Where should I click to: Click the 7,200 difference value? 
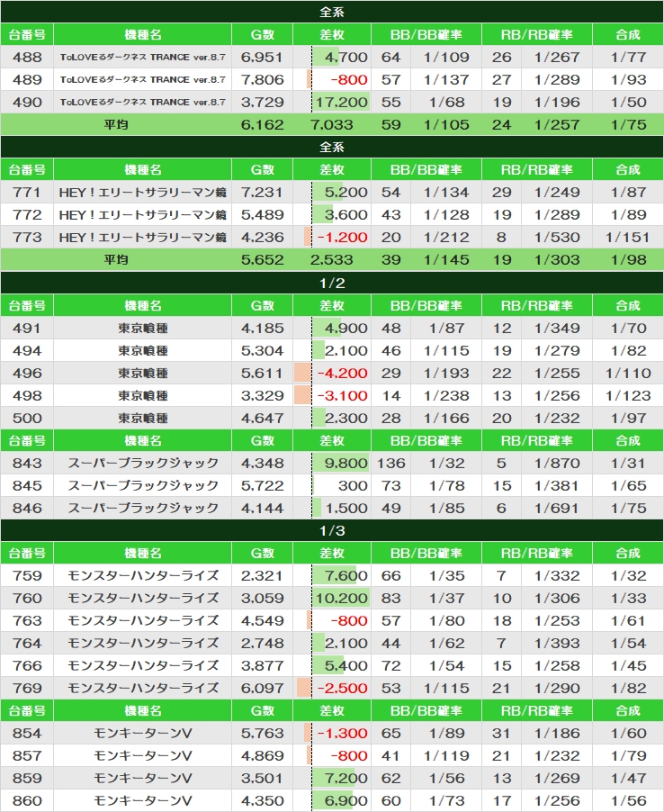pyautogui.click(x=345, y=779)
